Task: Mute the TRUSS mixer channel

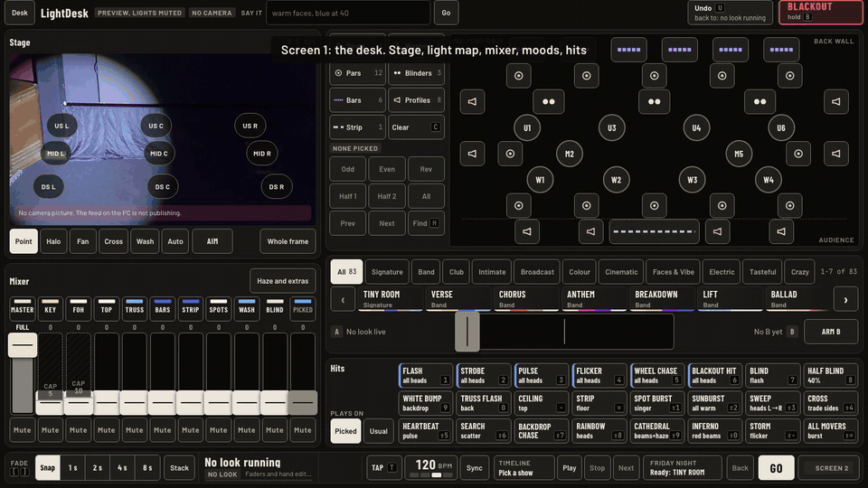Action: point(135,430)
